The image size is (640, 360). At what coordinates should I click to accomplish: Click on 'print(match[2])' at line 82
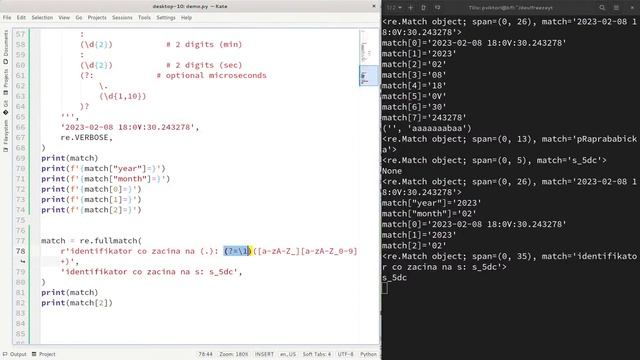(77, 303)
